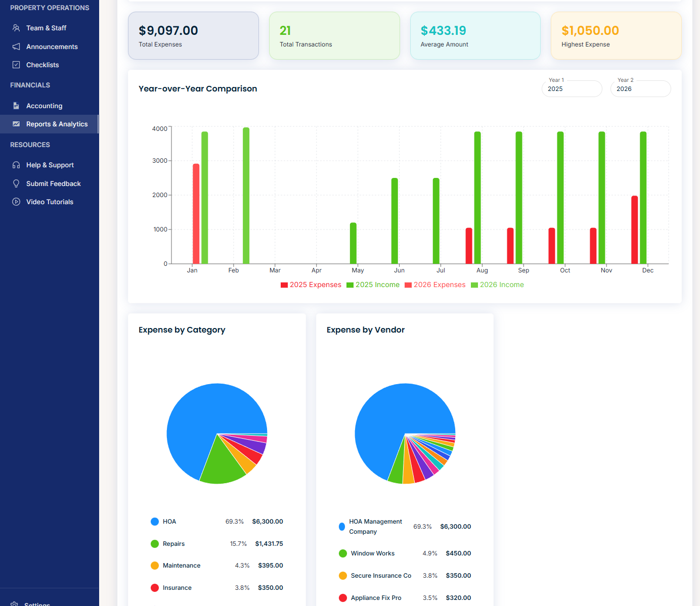Click the Highest Expense summary card
700x606 pixels.
616,36
